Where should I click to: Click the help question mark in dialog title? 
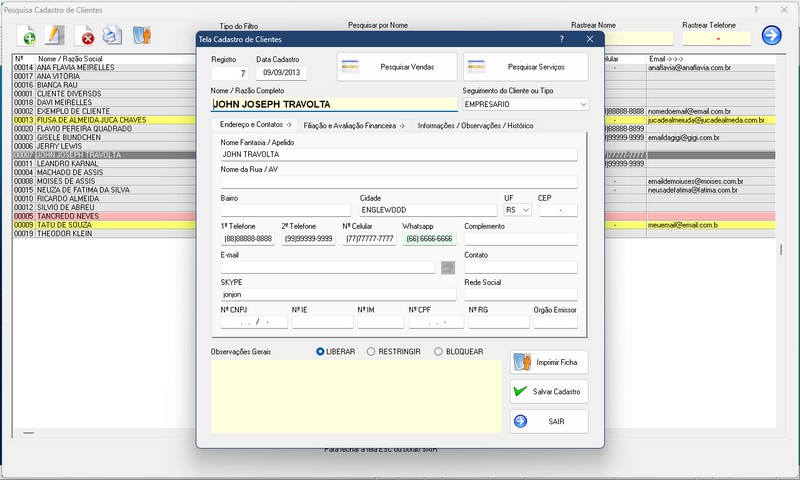(562, 39)
